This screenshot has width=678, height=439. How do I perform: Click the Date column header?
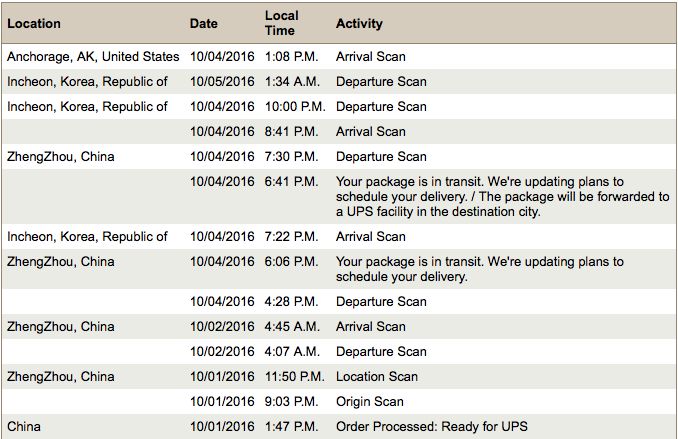[x=204, y=23]
